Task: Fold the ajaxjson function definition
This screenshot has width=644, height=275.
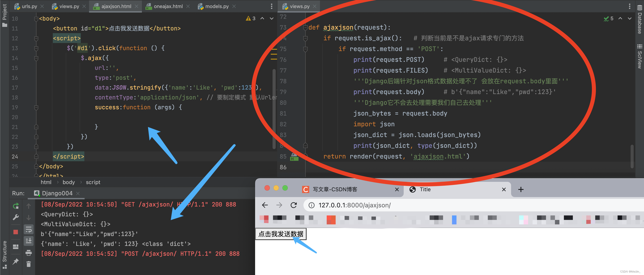Action: [x=305, y=28]
